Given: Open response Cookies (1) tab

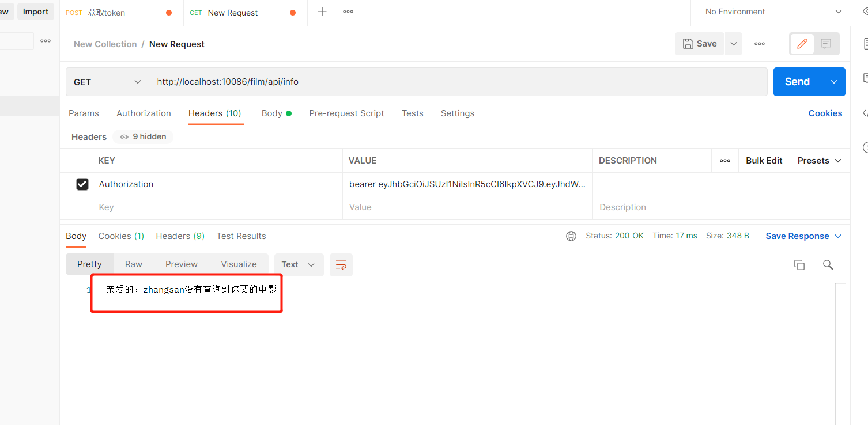Looking at the screenshot, I should point(121,236).
